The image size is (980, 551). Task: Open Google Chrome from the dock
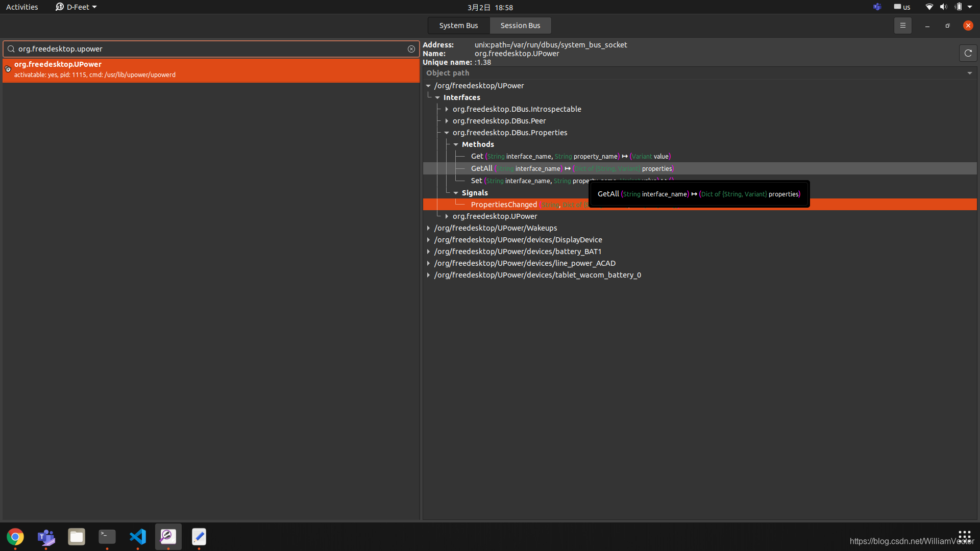[15, 537]
